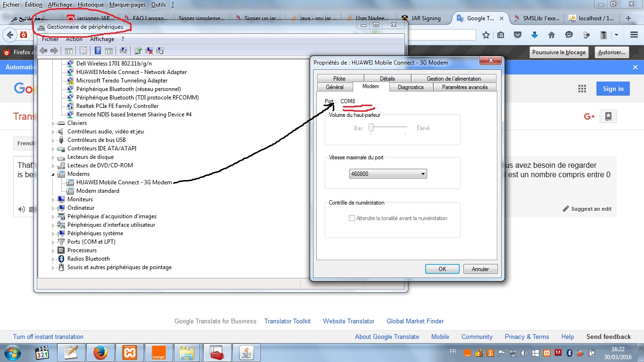Viewport: 644px width, 362px height.
Task: Expand the Processeurs node
Action: (x=53, y=250)
